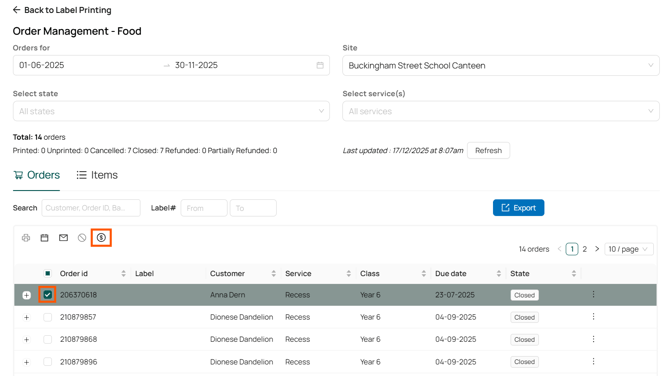Viewport: 670px width, 376px height.
Task: Click the Search customer or order ID field
Action: tap(91, 208)
